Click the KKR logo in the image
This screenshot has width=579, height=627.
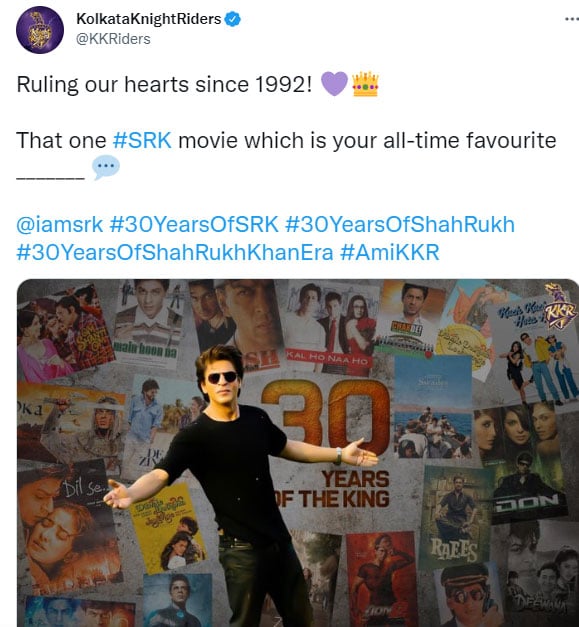(x=561, y=306)
